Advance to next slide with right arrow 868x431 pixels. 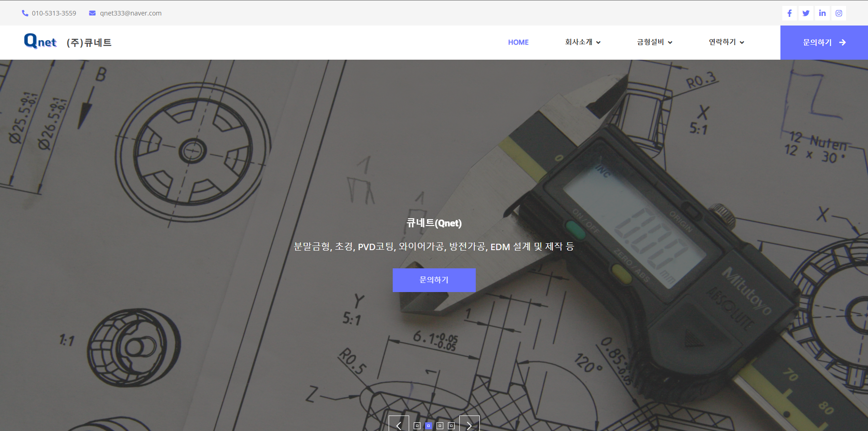[x=469, y=425]
